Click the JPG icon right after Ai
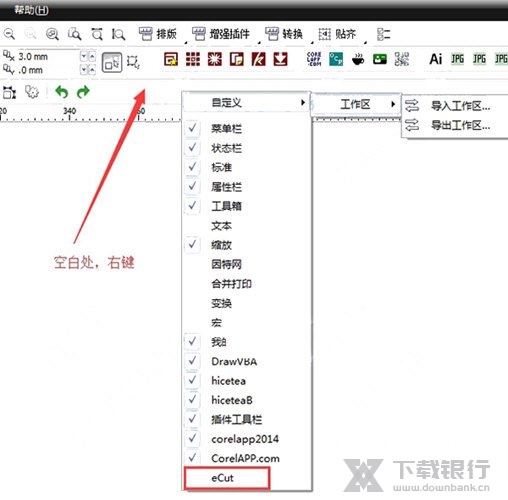Image resolution: width=508 pixels, height=500 pixels. [x=457, y=59]
